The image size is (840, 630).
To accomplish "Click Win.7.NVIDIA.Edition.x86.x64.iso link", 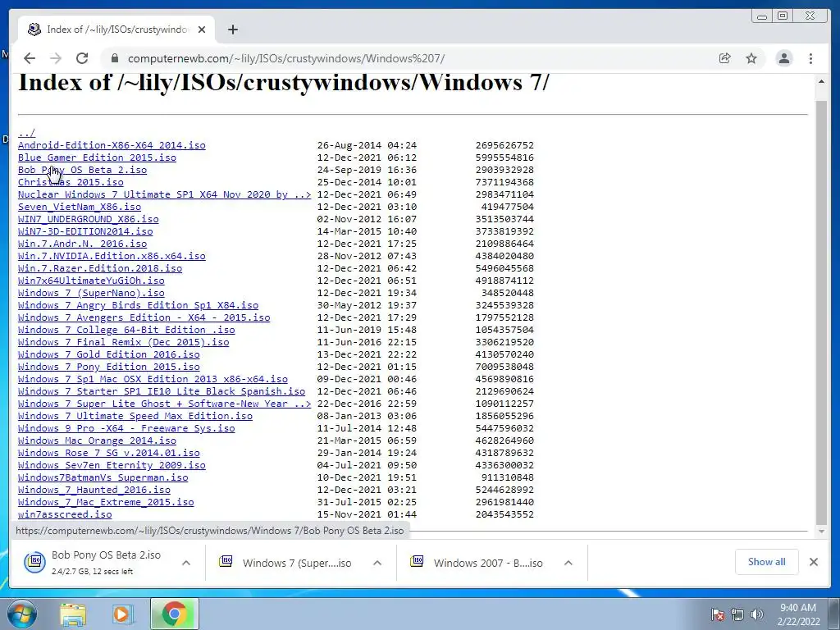I will tap(112, 256).
